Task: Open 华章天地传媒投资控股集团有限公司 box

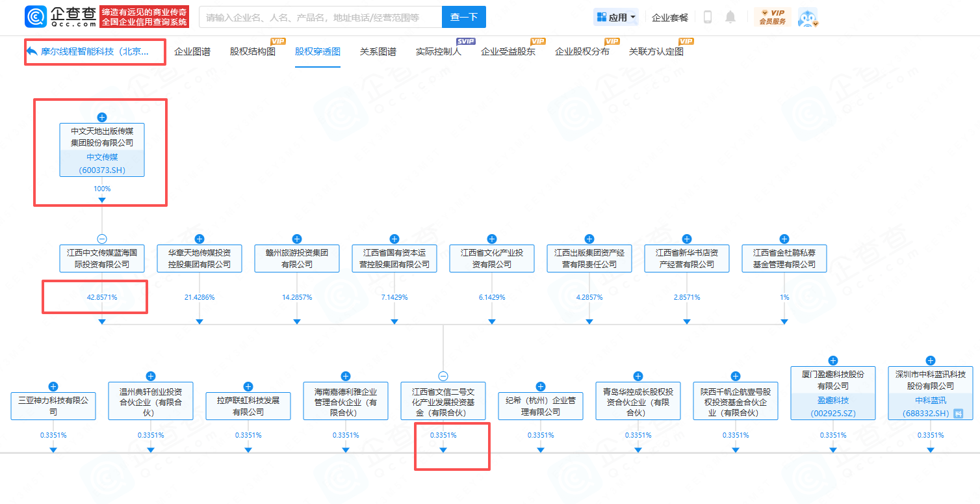Action: [x=200, y=258]
